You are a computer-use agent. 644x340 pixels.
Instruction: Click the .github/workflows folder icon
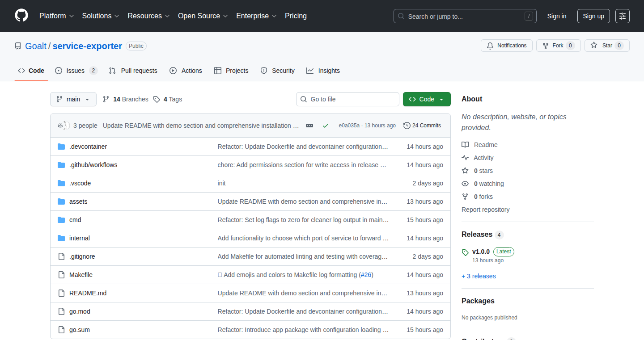click(x=61, y=165)
